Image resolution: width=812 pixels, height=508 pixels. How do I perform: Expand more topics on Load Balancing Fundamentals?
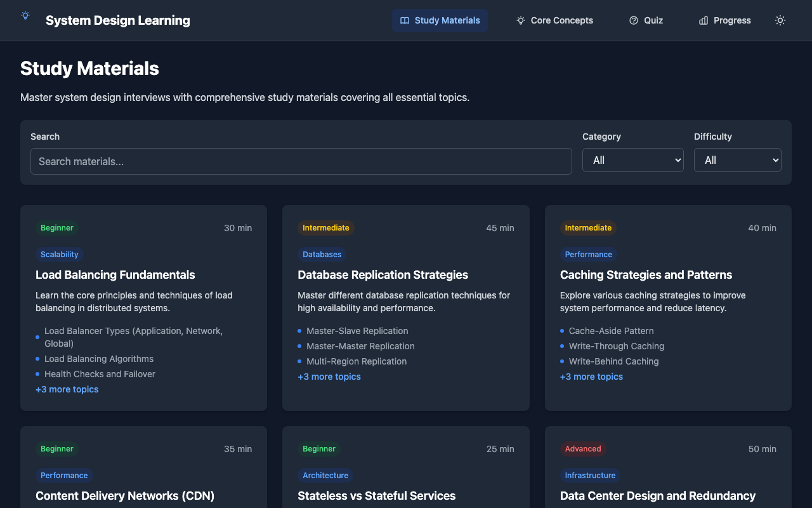click(x=67, y=389)
